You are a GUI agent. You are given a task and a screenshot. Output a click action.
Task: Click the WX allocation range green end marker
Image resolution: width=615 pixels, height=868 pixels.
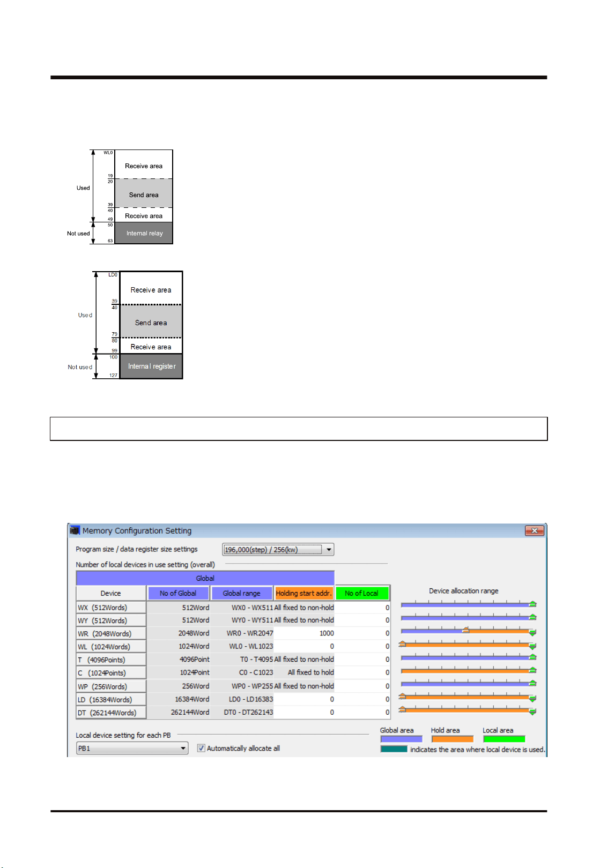(x=532, y=604)
